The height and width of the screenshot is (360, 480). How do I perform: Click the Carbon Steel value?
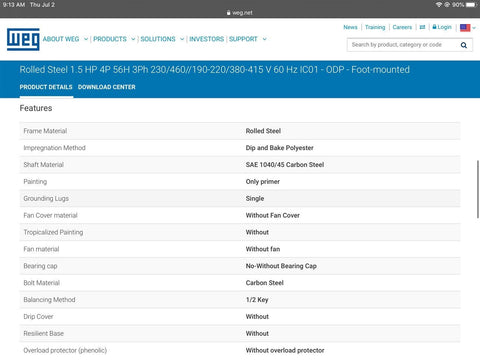coord(264,283)
